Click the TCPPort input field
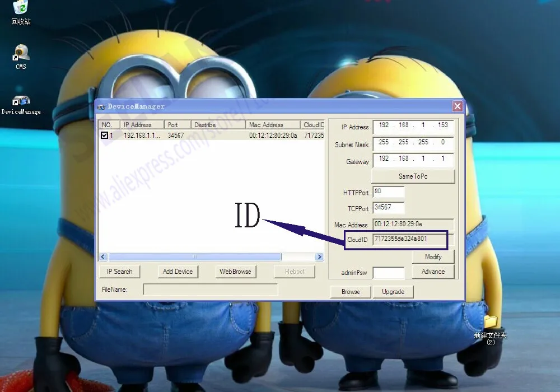The image size is (560, 392). tap(389, 208)
